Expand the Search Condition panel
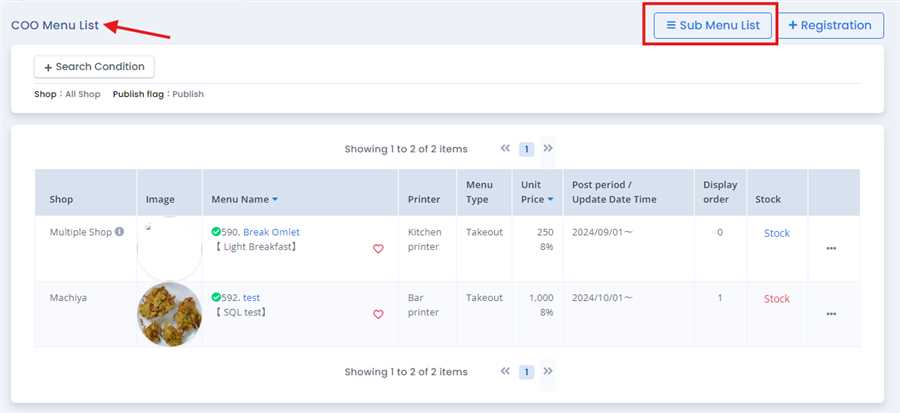The image size is (900, 413). point(94,67)
